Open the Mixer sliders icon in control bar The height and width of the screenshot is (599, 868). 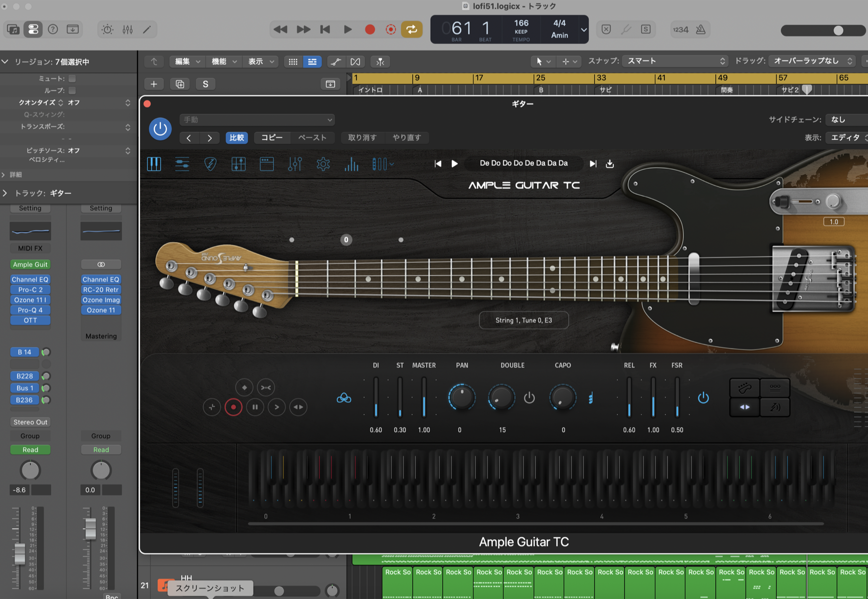[127, 29]
